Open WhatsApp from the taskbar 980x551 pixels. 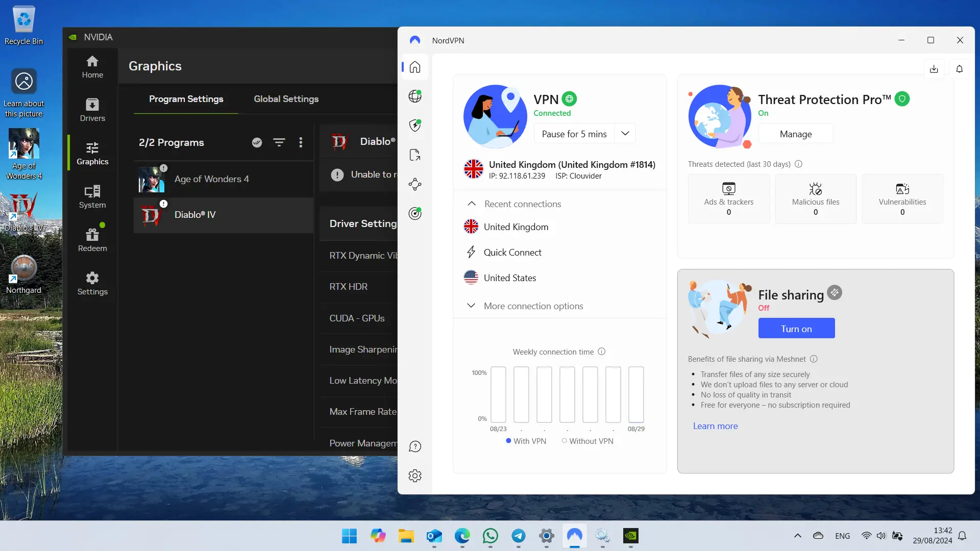click(x=491, y=536)
